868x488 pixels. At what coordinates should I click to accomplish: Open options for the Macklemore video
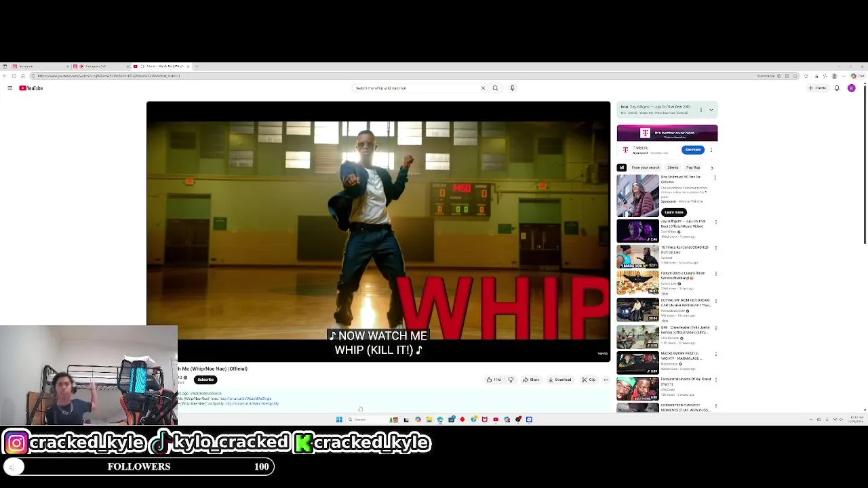coord(715,354)
